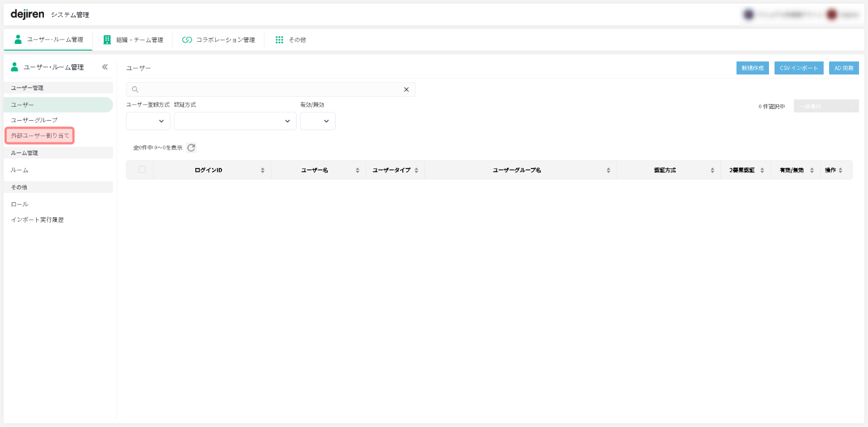This screenshot has width=868, height=427.
Task: Expand the 認証方式 filter dropdown
Action: (235, 121)
